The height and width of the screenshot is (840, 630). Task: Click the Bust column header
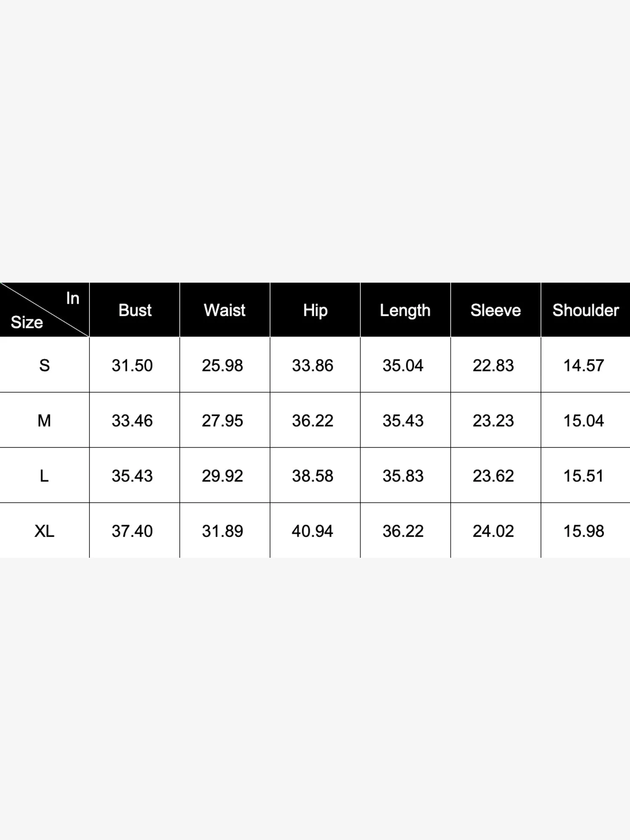[135, 310]
